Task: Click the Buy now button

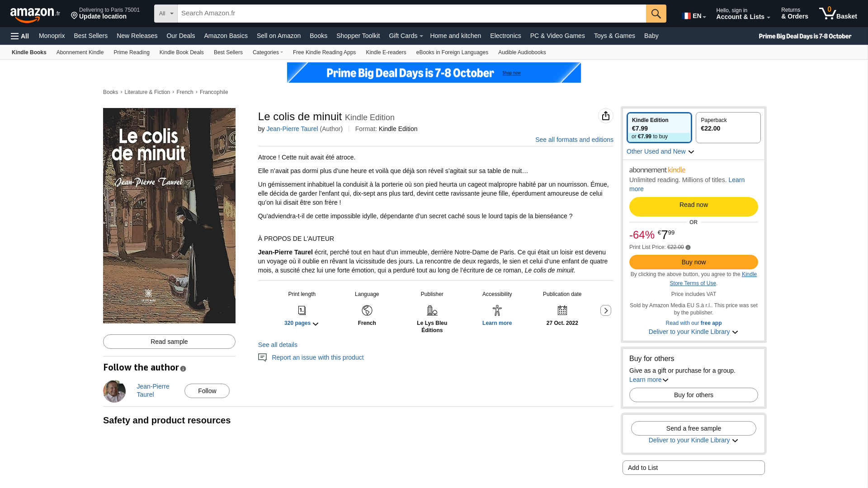Action: click(x=693, y=262)
